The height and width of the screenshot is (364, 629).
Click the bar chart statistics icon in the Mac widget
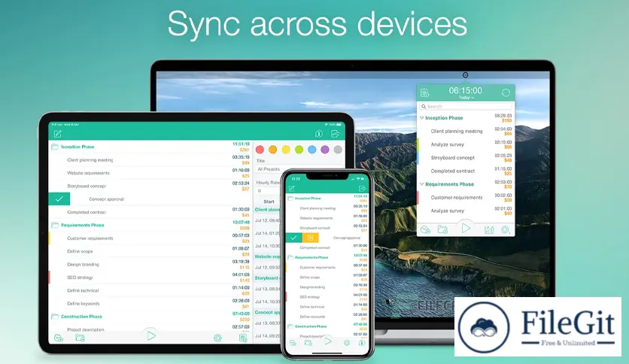click(x=489, y=229)
